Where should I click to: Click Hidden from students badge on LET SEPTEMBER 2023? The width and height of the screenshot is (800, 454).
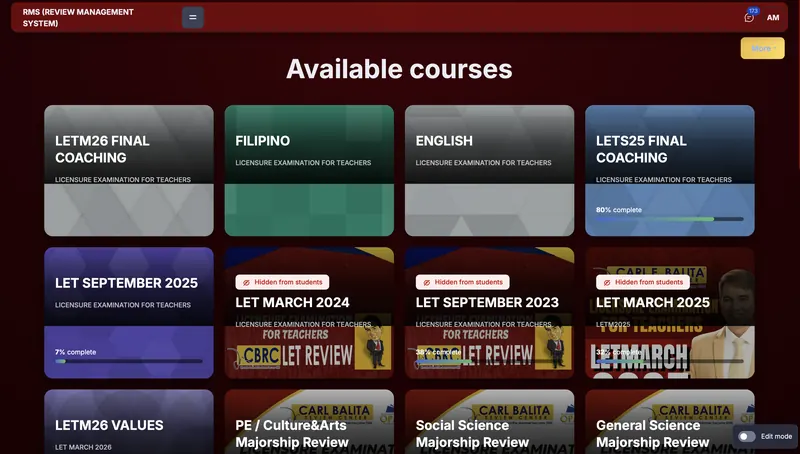point(462,282)
